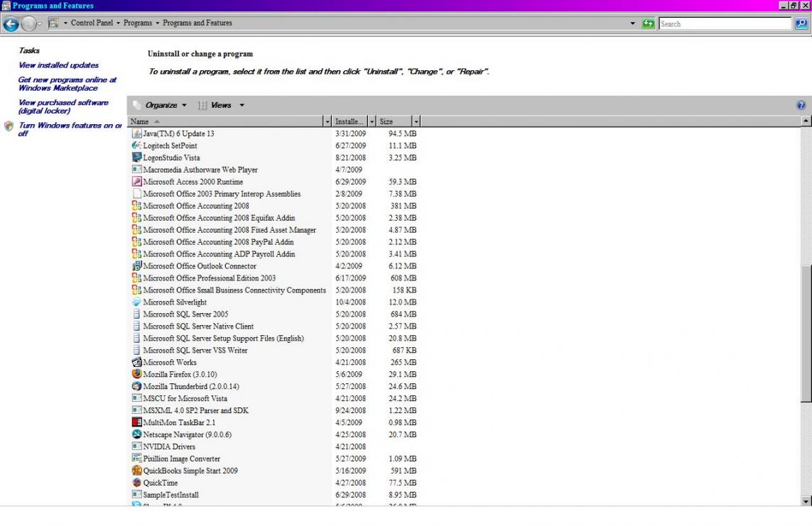The image size is (812, 526).
Task: Sort by the Size column header
Action: coord(394,121)
